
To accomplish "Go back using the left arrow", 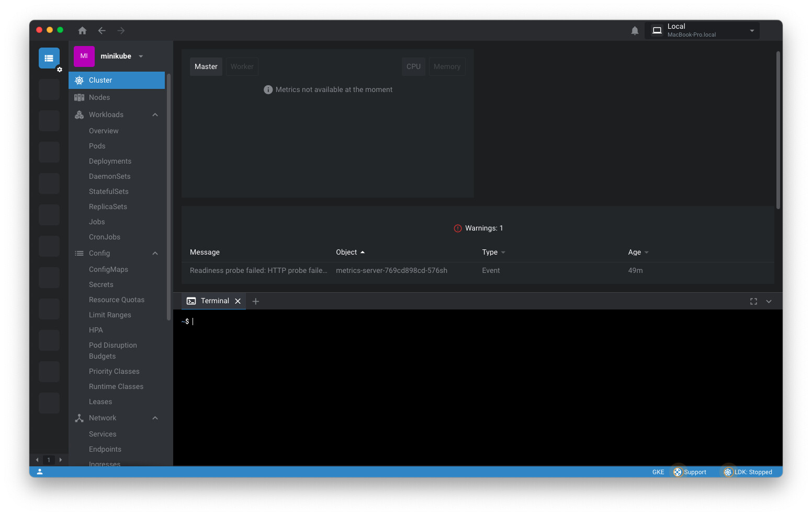I will 102,30.
